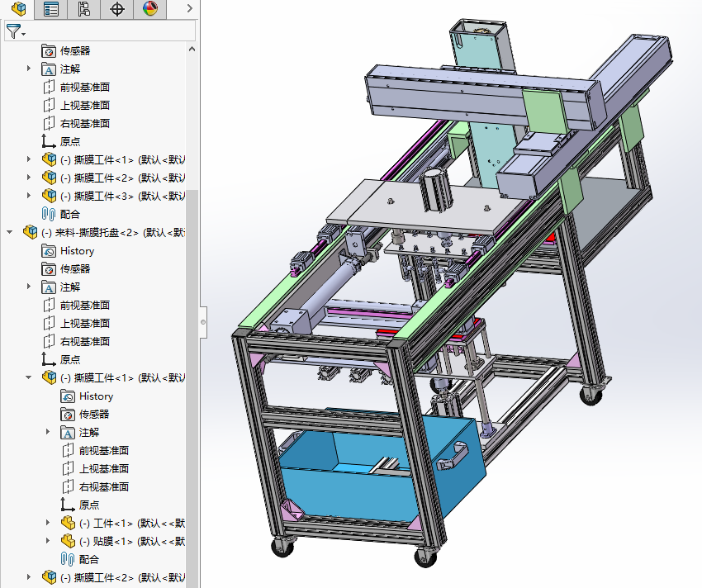Switch to the PropertyManager tab
This screenshot has height=588, width=702.
point(51,9)
